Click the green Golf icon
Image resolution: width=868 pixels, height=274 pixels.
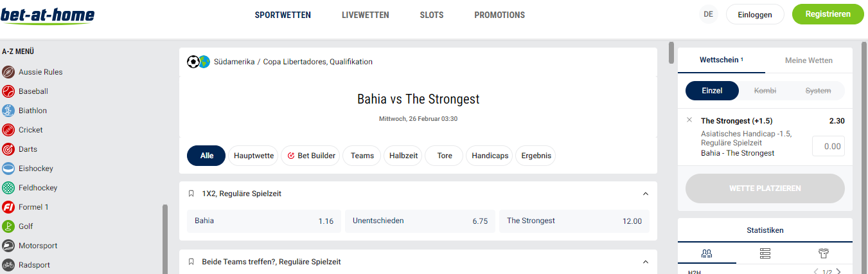click(x=8, y=226)
